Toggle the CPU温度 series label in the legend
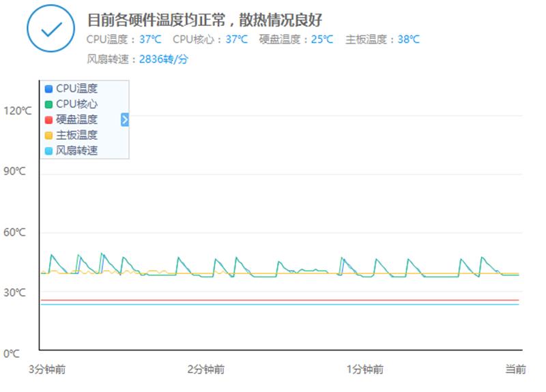Viewport: 546px width, 392px height. [x=76, y=89]
